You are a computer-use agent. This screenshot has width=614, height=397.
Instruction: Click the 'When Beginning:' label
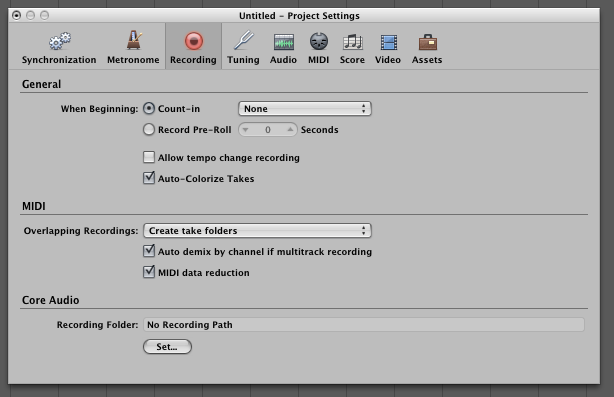pos(99,109)
